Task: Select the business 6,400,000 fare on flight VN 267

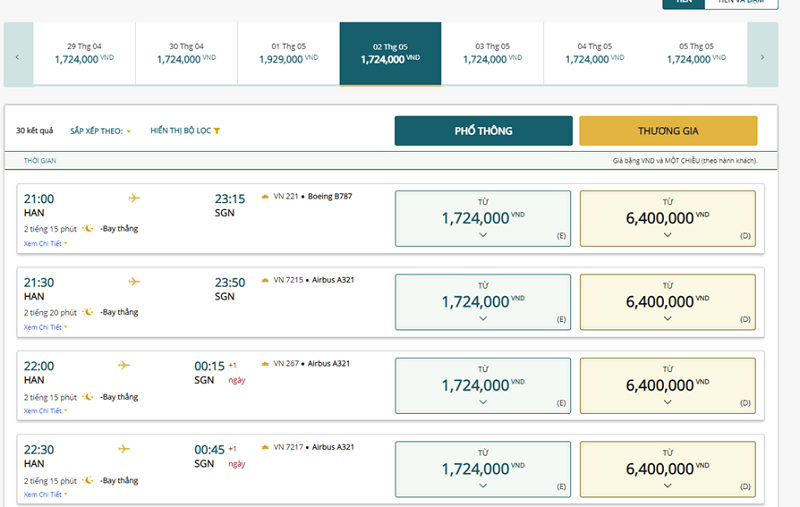Action: pyautogui.click(x=668, y=385)
